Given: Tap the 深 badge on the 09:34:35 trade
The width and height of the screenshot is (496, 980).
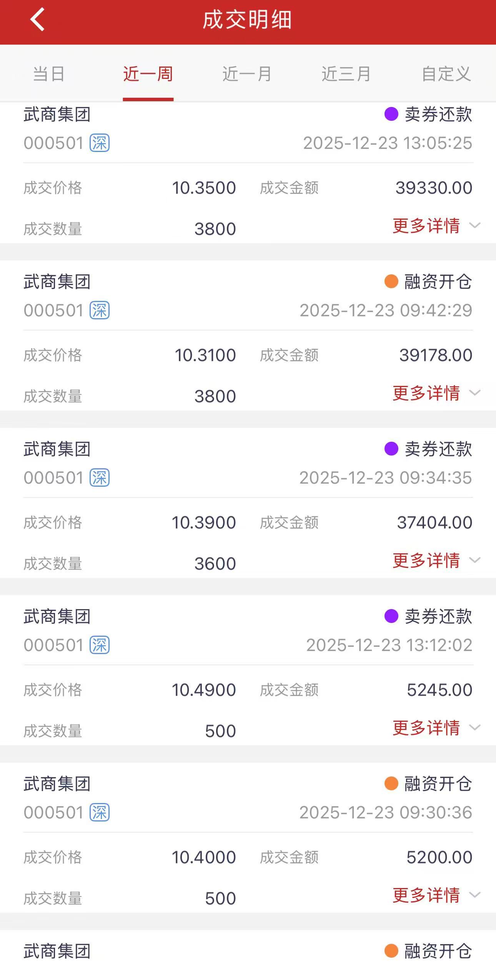Looking at the screenshot, I should point(100,478).
